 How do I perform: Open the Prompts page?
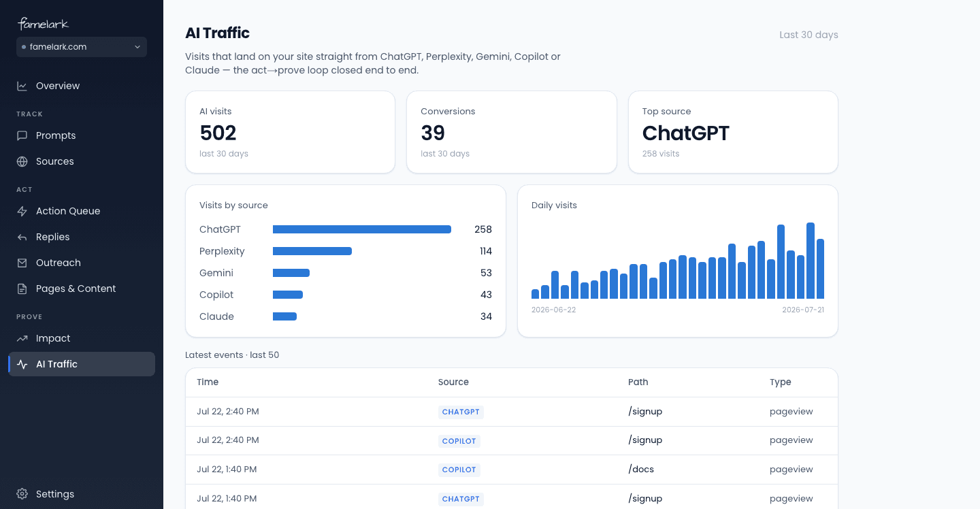pos(82,135)
